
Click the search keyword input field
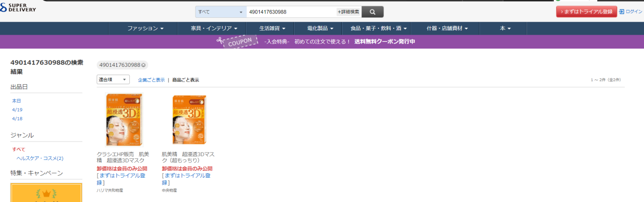tap(291, 12)
